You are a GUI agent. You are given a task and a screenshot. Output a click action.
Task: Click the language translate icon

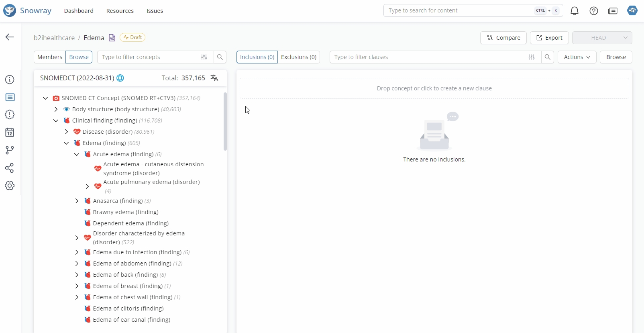(x=214, y=78)
